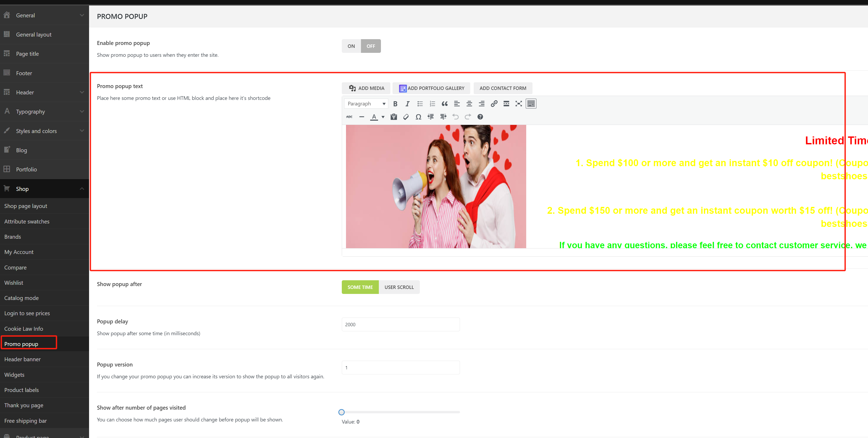Turn ON the promo popup
Image resolution: width=868 pixels, height=438 pixels.
pos(351,46)
